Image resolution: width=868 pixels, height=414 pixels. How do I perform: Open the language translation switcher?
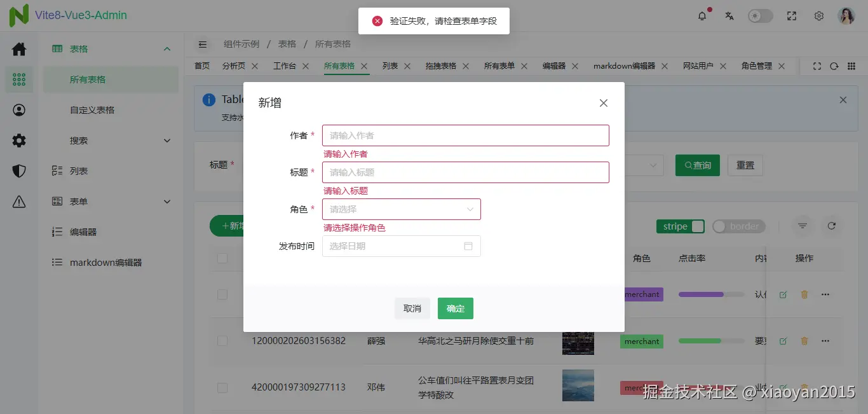pos(729,16)
